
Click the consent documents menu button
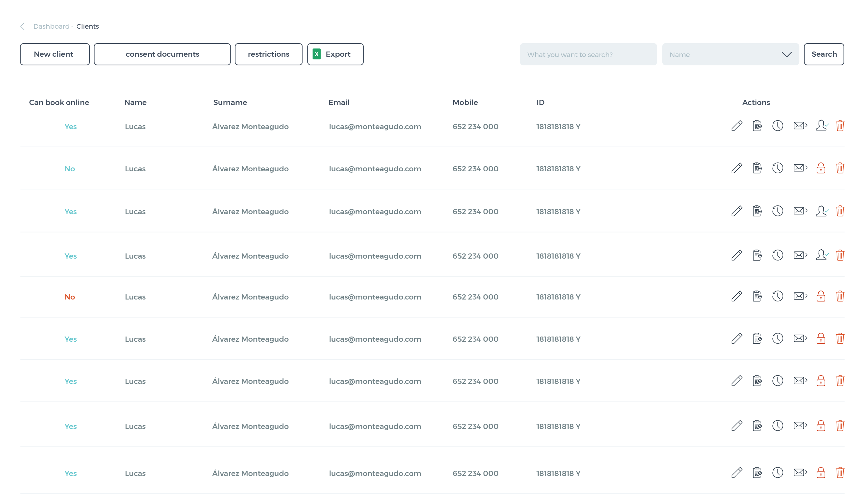pyautogui.click(x=162, y=54)
